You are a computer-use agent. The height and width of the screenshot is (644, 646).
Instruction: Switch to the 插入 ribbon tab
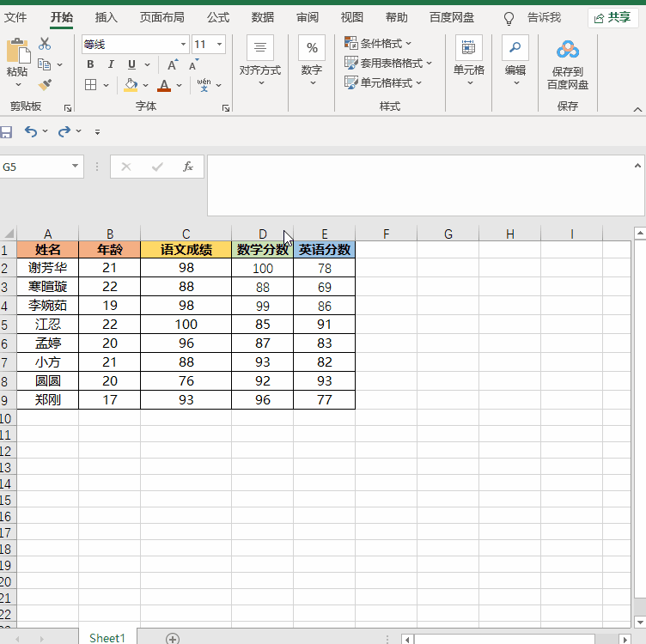(x=107, y=17)
